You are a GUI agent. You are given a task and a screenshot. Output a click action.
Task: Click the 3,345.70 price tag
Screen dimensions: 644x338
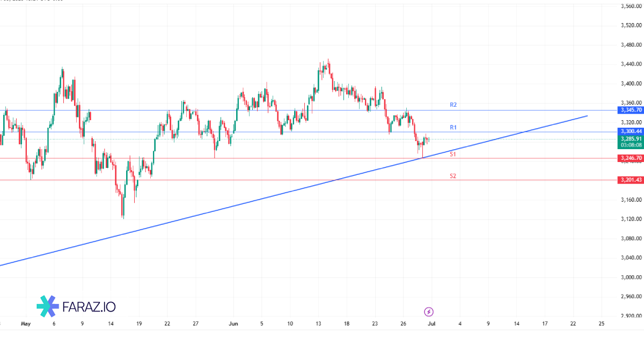tap(631, 110)
